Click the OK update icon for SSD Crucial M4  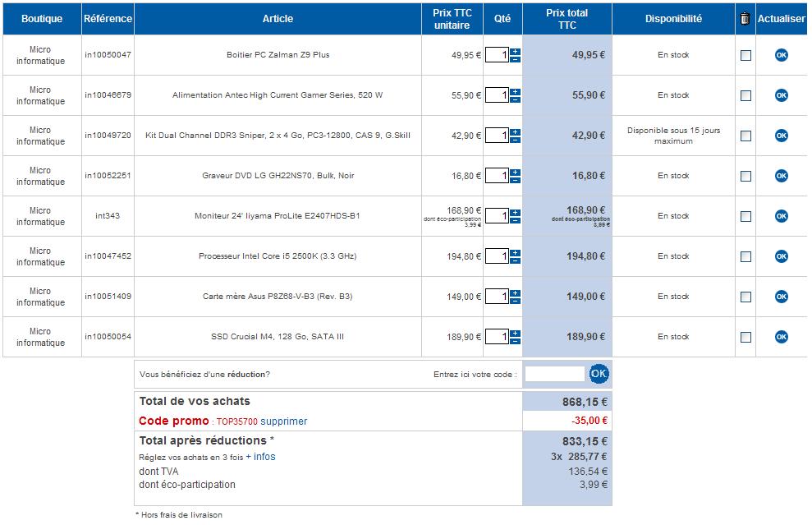coord(781,337)
